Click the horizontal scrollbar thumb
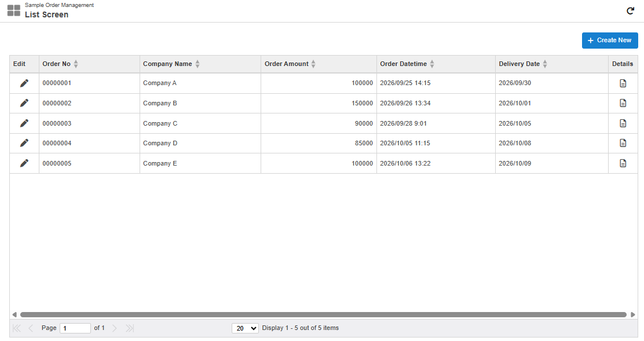The height and width of the screenshot is (341, 644). click(323, 315)
